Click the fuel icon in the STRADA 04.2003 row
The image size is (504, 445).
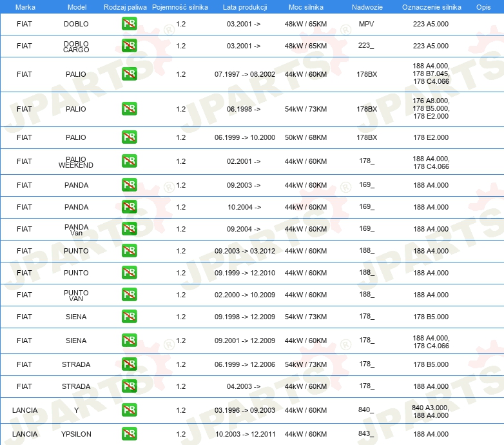(x=129, y=386)
